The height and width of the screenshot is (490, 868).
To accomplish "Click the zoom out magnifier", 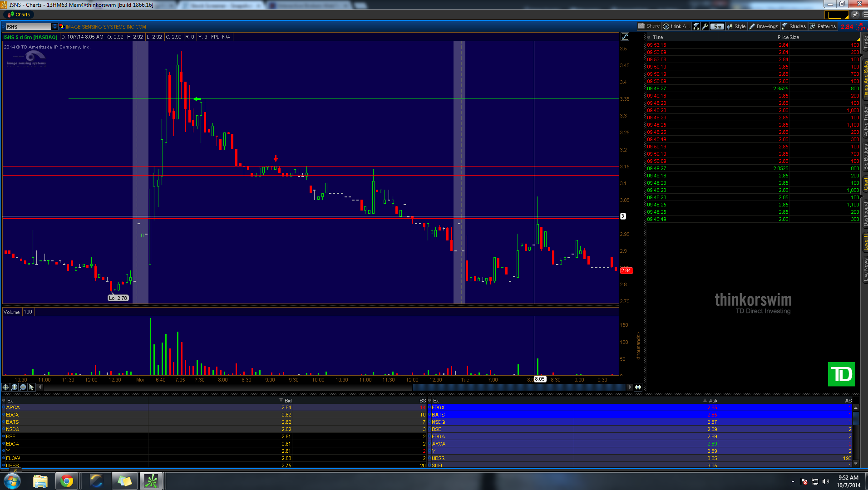I will point(23,387).
